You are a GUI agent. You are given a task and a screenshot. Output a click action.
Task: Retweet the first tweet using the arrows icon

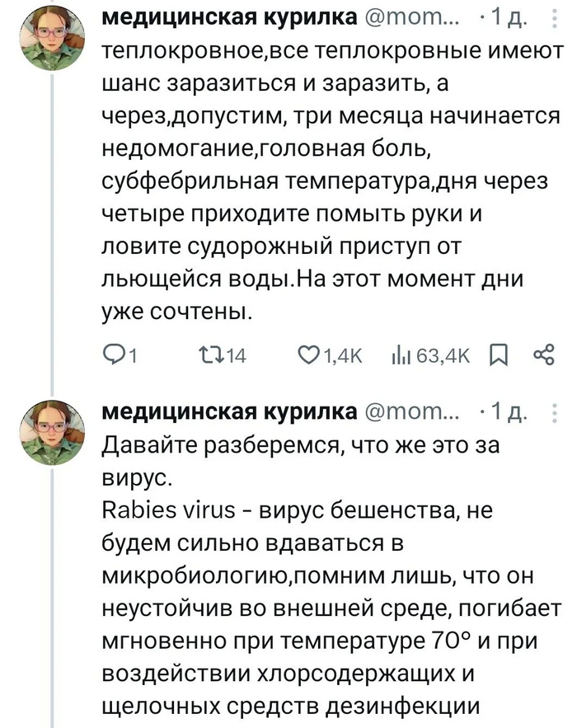pos(212,355)
